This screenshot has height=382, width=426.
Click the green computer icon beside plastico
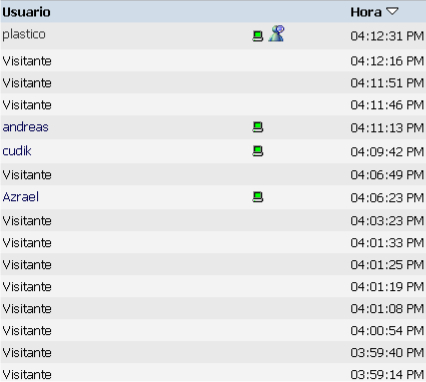point(258,36)
